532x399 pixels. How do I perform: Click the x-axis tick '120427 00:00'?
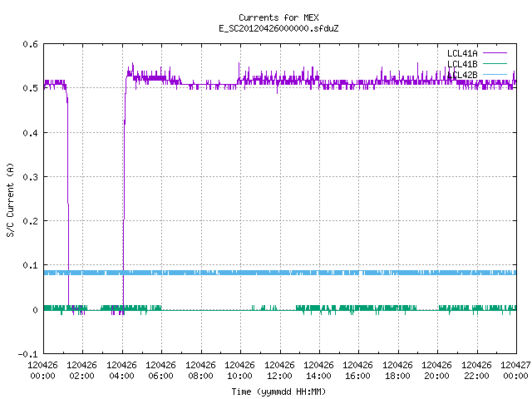click(x=515, y=371)
